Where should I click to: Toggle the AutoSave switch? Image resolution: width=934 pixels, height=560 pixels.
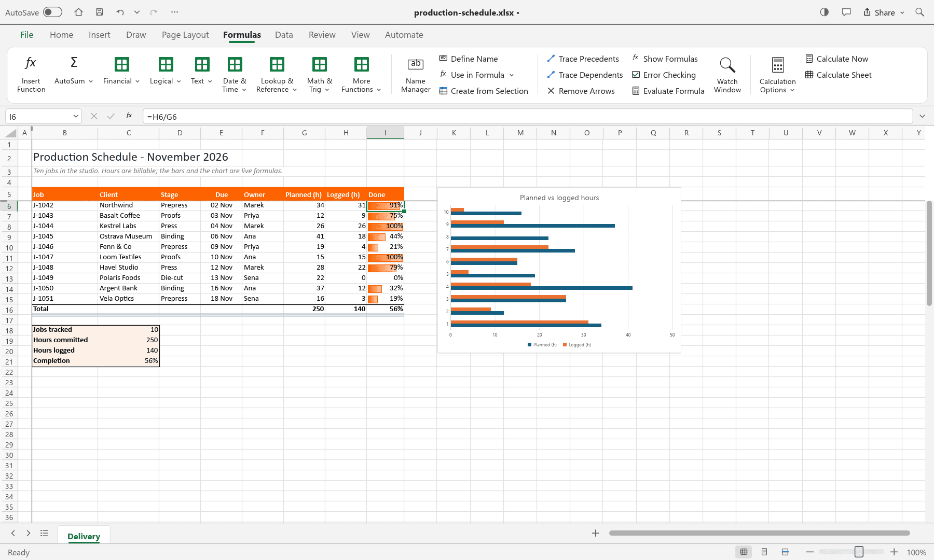52,12
